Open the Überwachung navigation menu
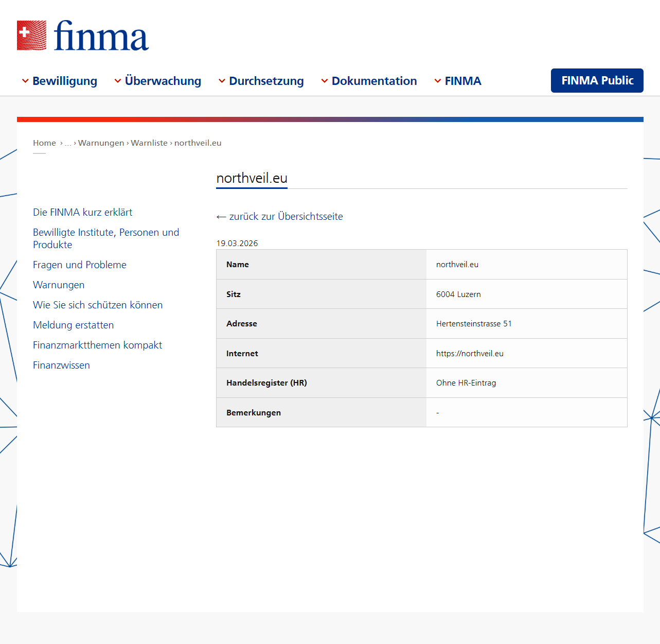The height and width of the screenshot is (644, 660). [163, 81]
